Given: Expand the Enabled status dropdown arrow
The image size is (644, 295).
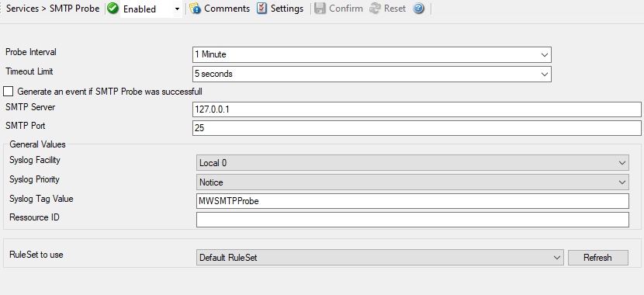Looking at the screenshot, I should pyautogui.click(x=177, y=9).
